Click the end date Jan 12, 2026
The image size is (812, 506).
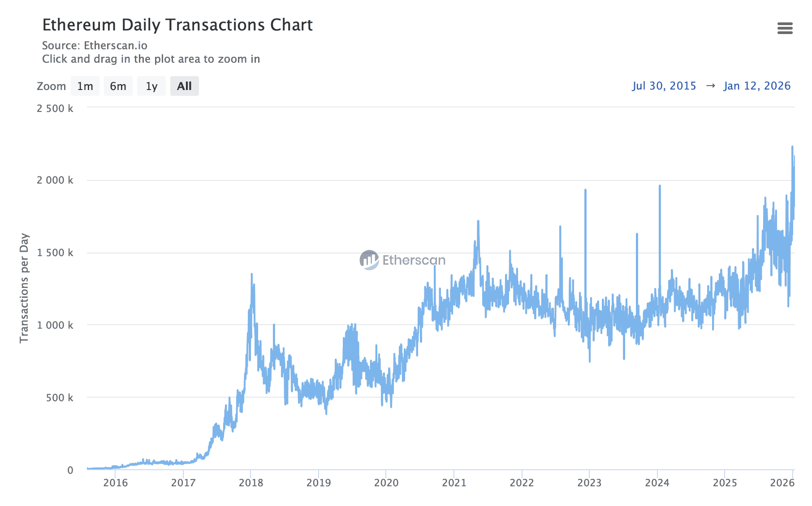coord(757,86)
